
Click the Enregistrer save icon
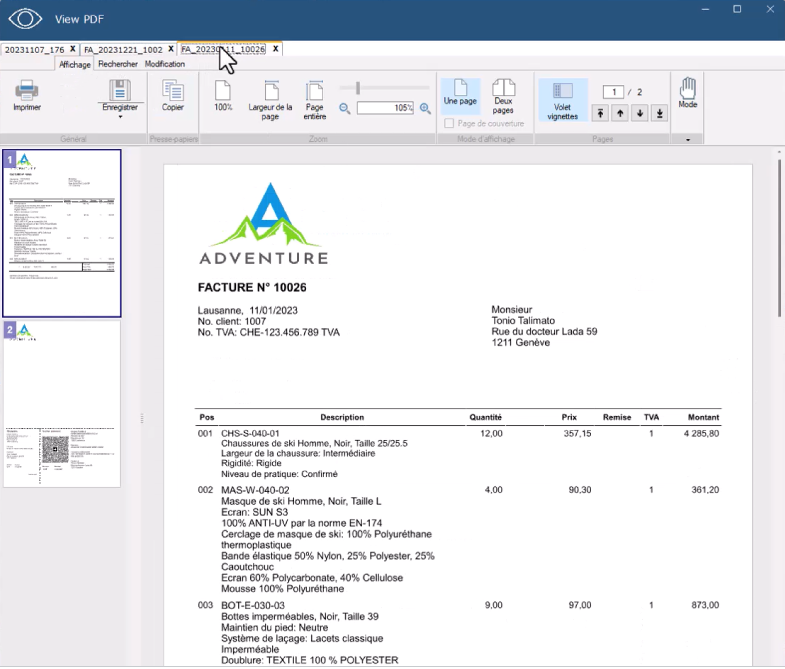(120, 90)
